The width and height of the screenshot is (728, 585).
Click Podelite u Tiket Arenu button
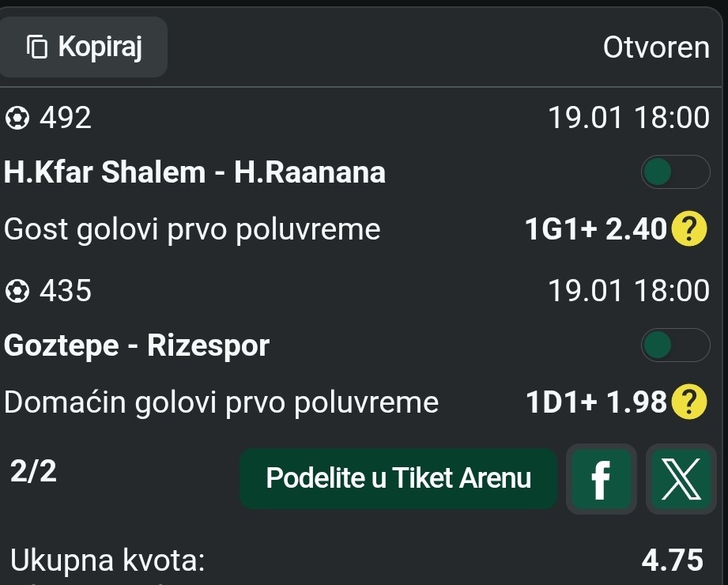[x=398, y=479]
